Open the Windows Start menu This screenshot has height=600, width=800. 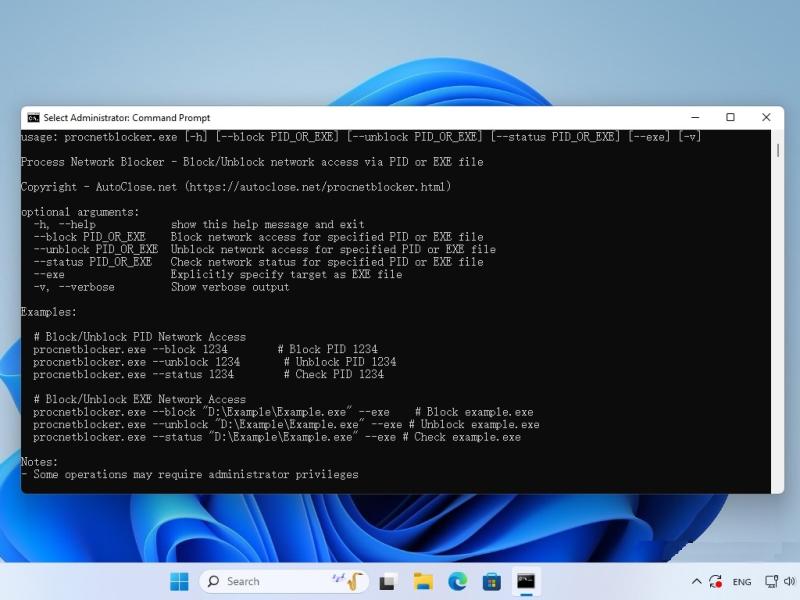click(x=179, y=582)
